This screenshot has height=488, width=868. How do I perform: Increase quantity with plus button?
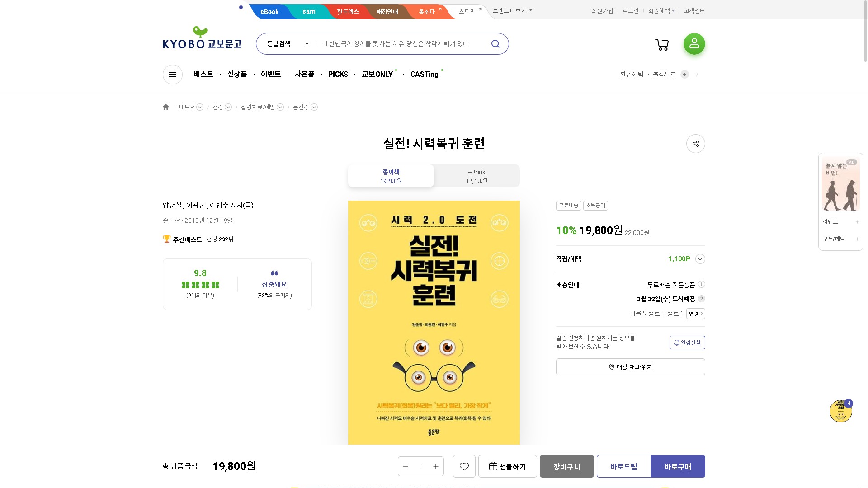point(436,466)
